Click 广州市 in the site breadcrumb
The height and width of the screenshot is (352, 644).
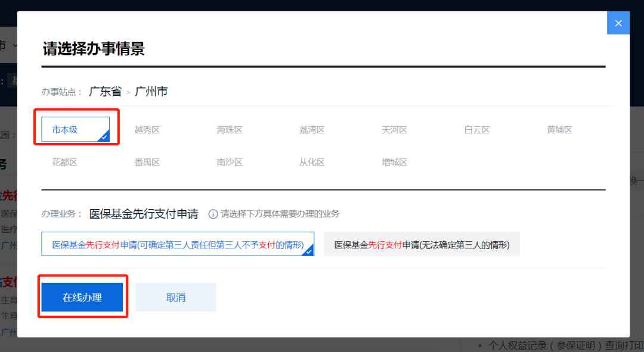[151, 92]
